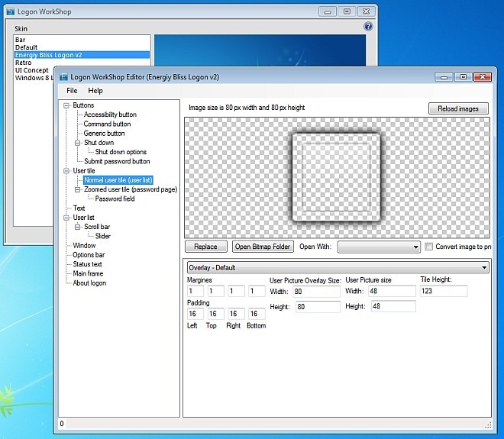This screenshot has width=504, height=439.
Task: Click the Overlay Size Height field
Action: (x=318, y=307)
